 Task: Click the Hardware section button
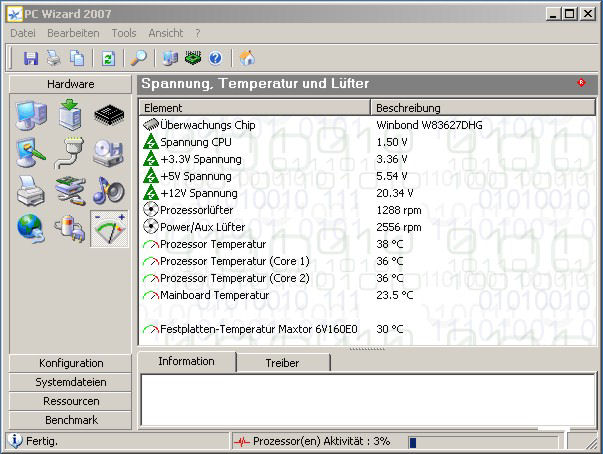coord(70,84)
